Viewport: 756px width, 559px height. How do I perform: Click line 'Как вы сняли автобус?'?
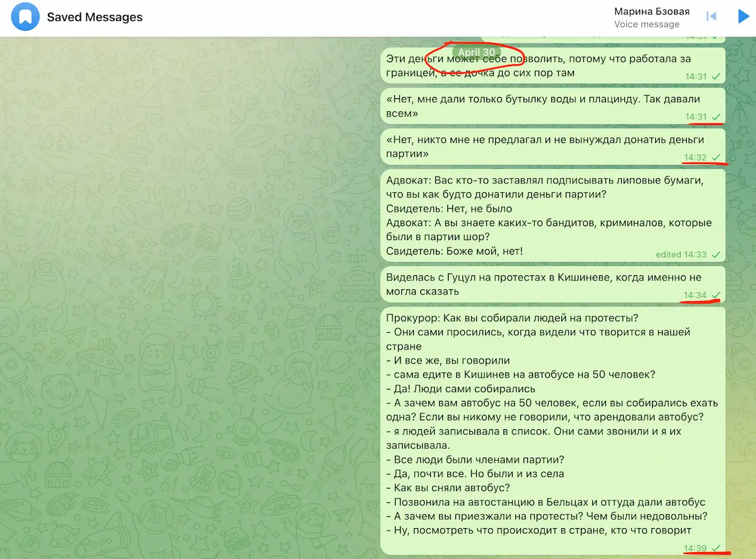[448, 488]
